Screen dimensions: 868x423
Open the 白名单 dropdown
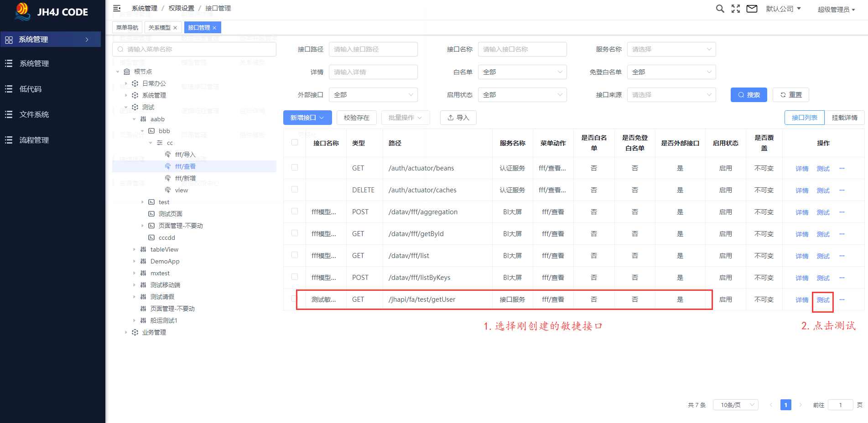(x=522, y=72)
